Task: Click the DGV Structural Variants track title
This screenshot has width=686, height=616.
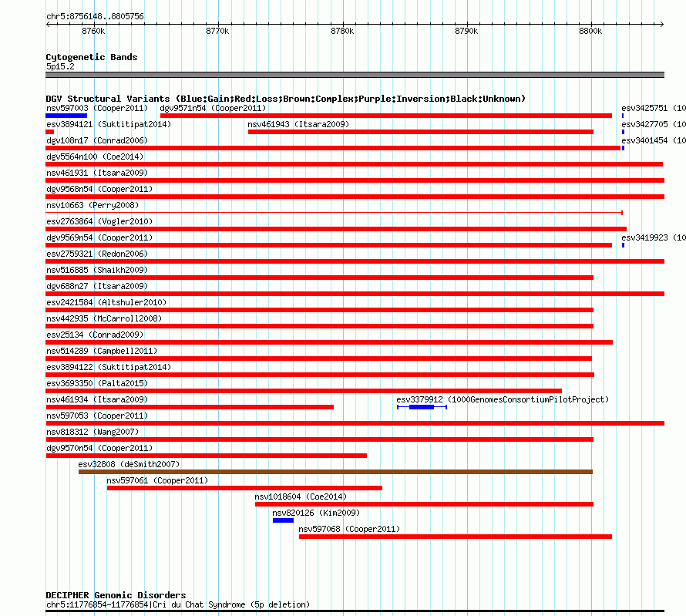Action: click(x=285, y=99)
